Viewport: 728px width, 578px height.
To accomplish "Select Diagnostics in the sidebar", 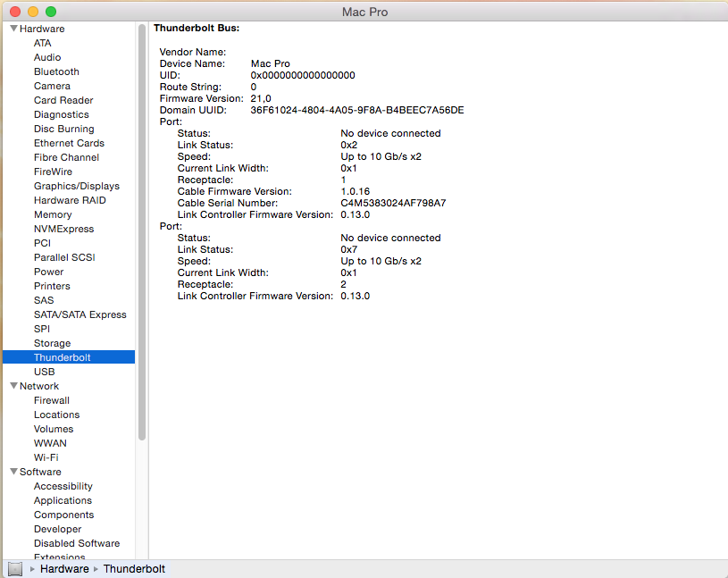I will (x=62, y=114).
